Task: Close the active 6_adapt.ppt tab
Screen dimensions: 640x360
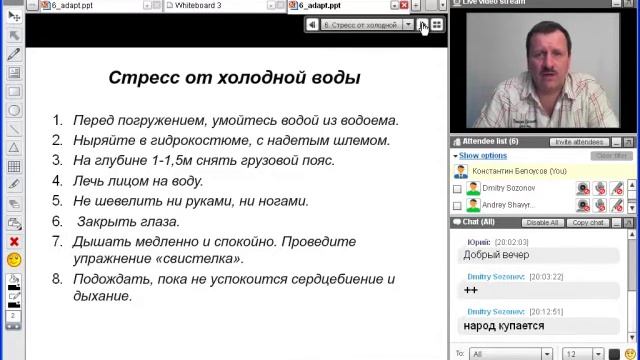Action: [404, 5]
